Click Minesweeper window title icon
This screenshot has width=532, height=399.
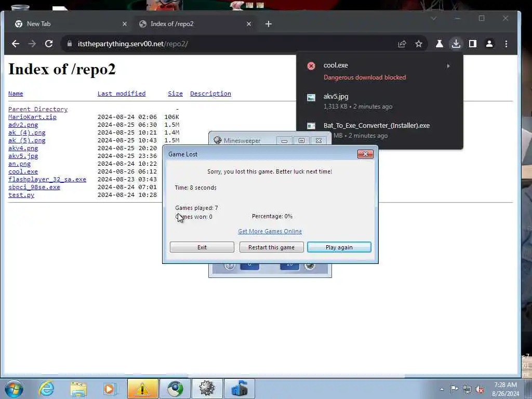tap(218, 140)
